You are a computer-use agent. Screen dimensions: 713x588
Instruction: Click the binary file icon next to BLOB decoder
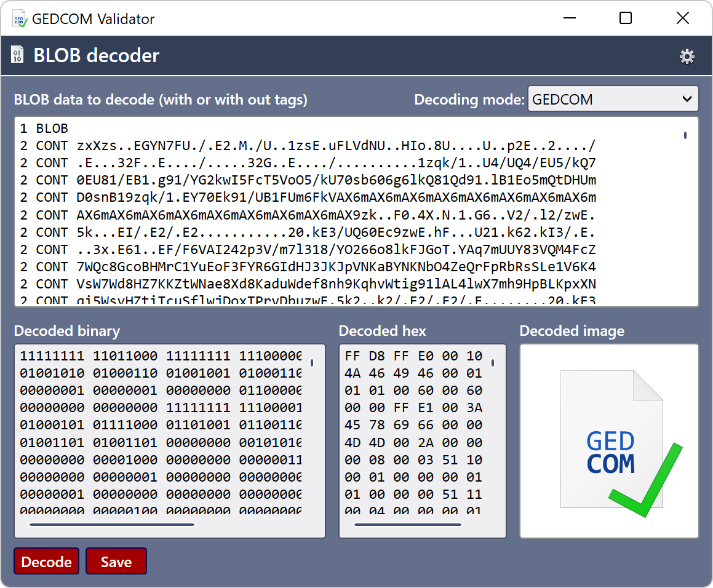click(17, 55)
